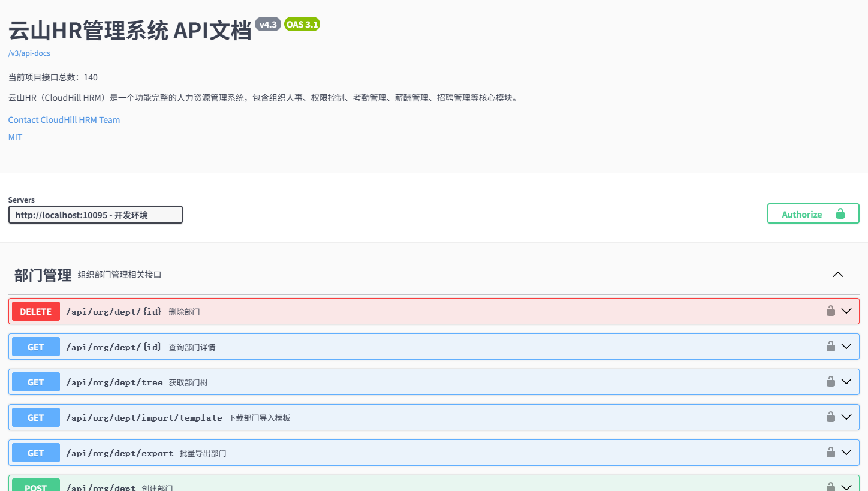
Task: Click the Authorize button
Action: [x=813, y=213]
